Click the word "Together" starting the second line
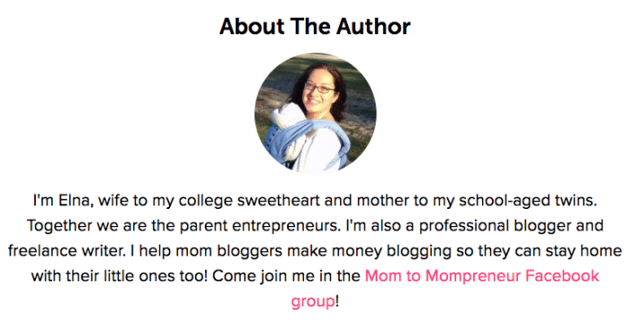 click(60, 226)
